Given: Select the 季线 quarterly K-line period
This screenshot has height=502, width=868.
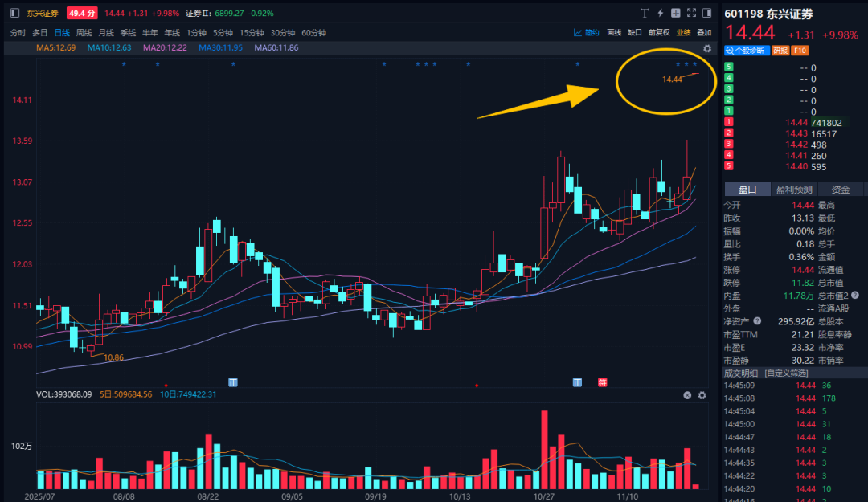Looking at the screenshot, I should click(128, 33).
